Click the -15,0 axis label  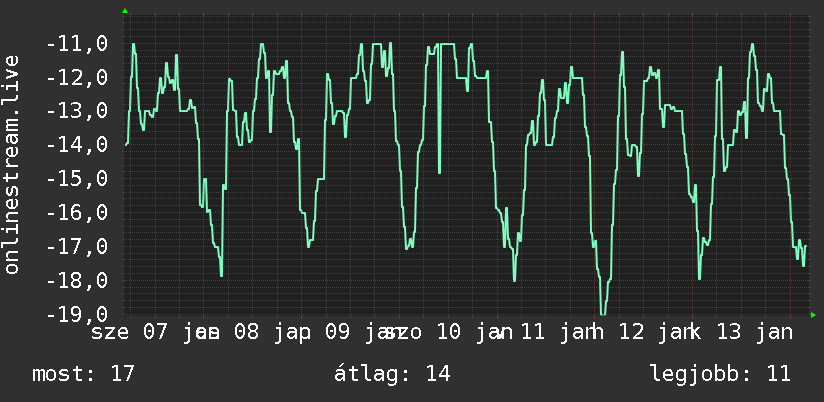click(x=76, y=179)
